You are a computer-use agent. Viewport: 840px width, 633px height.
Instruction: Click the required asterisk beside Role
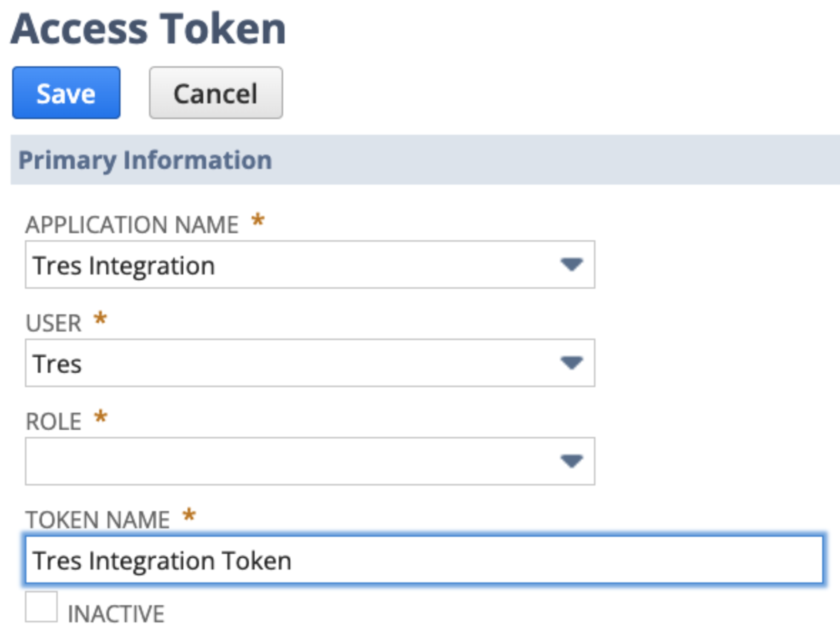[x=101, y=418]
